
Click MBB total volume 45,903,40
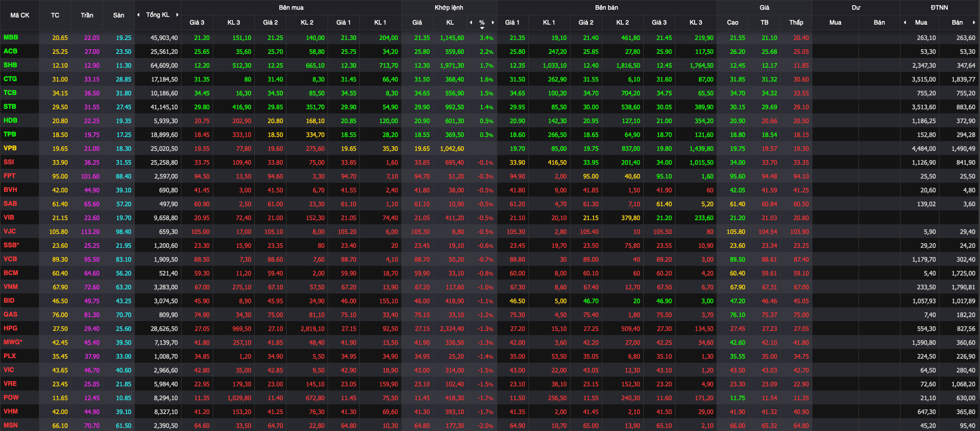(x=164, y=38)
